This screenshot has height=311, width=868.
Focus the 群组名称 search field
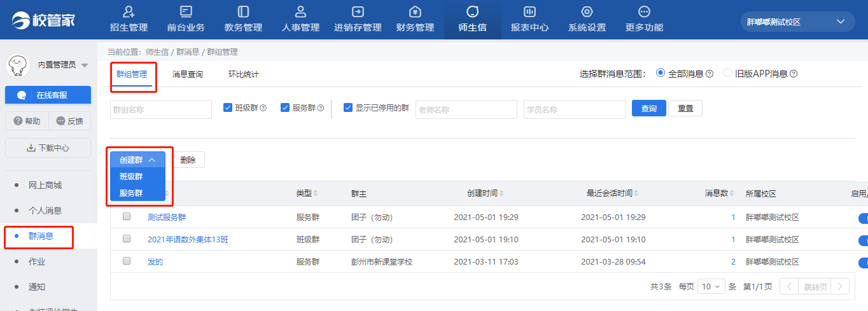click(161, 109)
